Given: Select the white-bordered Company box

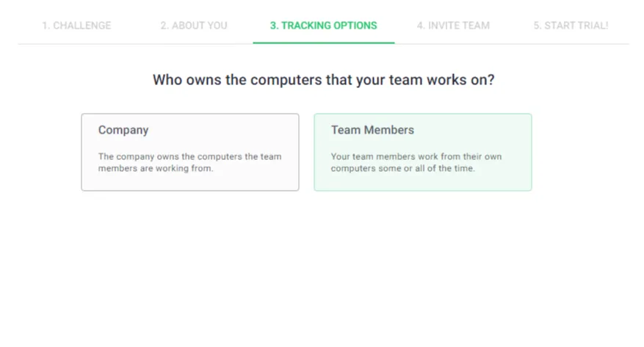Looking at the screenshot, I should coord(190,152).
